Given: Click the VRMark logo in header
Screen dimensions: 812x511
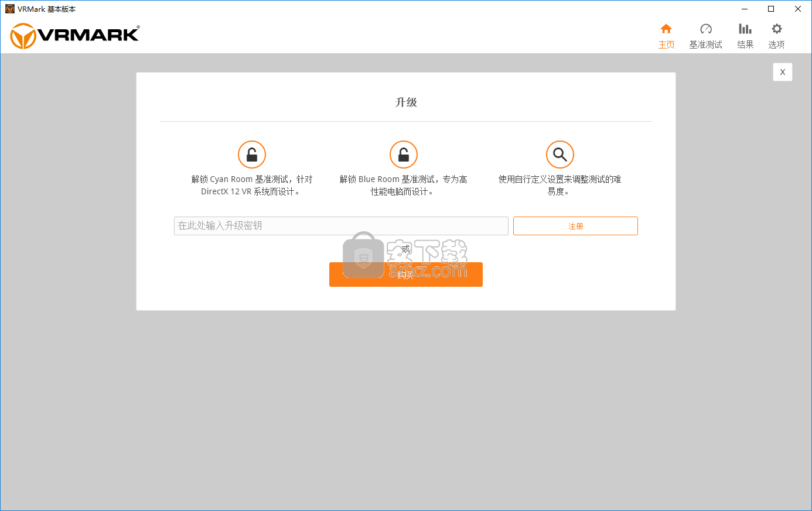Looking at the screenshot, I should 75,36.
